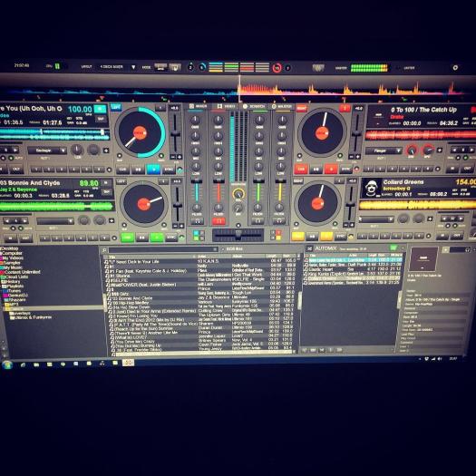This screenshot has height=476, width=476.
Task: Click the jog wheel of the Collard Greens deck
Action: [317, 203]
